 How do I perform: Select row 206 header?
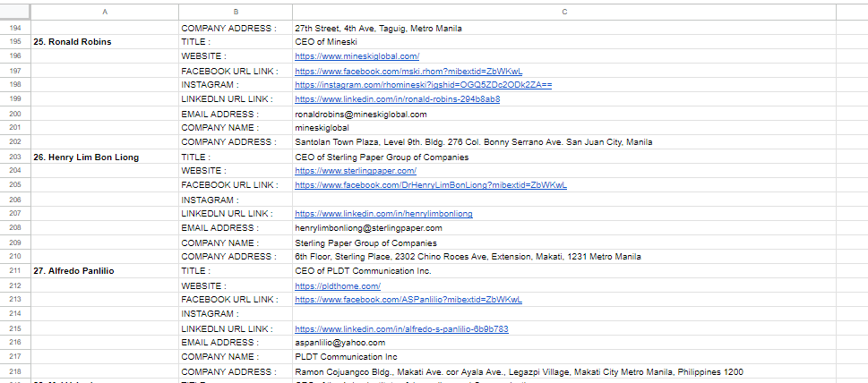pos(15,200)
